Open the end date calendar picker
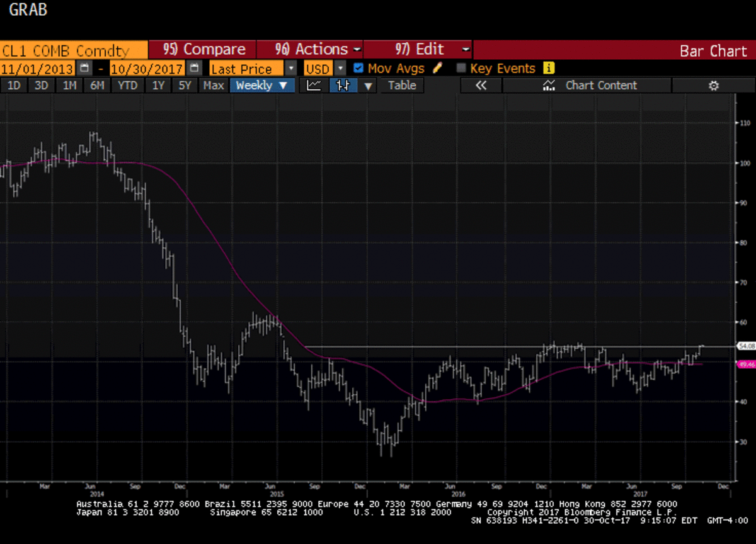Viewport: 756px width, 544px height. [x=195, y=68]
